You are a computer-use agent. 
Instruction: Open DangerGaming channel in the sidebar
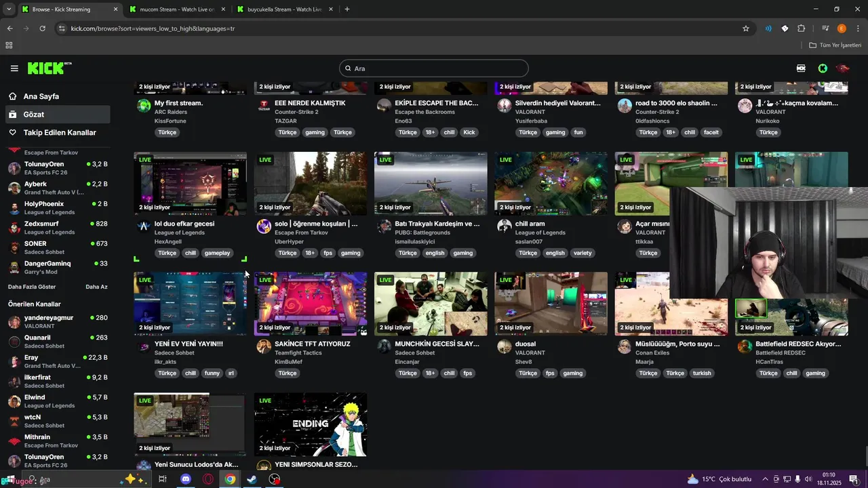[x=57, y=267]
